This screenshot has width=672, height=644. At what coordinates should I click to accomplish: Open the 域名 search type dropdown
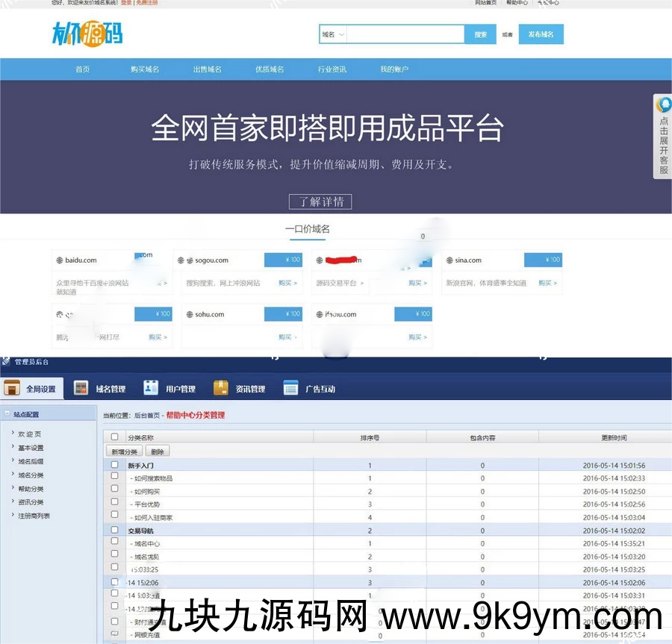tap(333, 34)
